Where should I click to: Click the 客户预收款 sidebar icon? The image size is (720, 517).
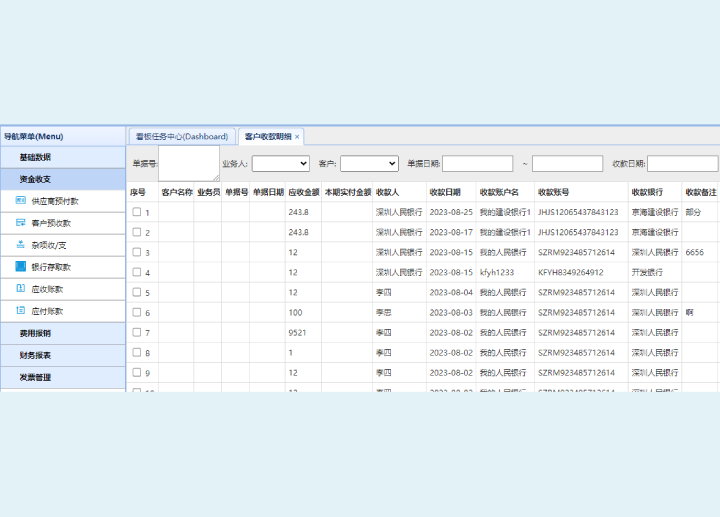[21, 223]
